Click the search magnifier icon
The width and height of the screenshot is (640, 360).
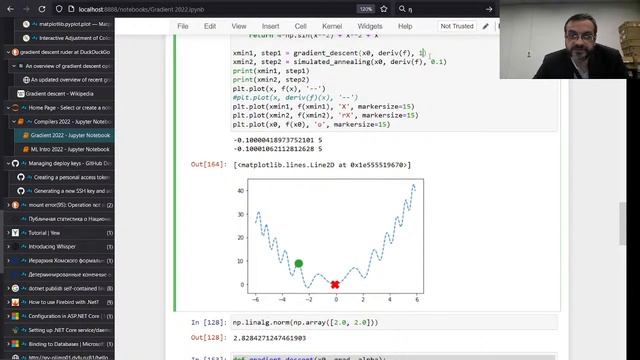click(402, 9)
